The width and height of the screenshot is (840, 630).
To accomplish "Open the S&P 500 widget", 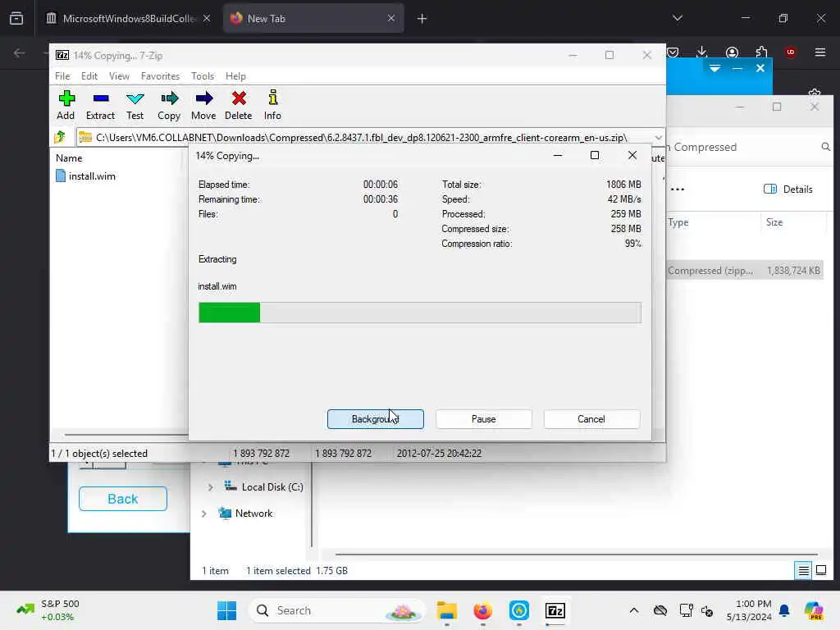I will 48,610.
